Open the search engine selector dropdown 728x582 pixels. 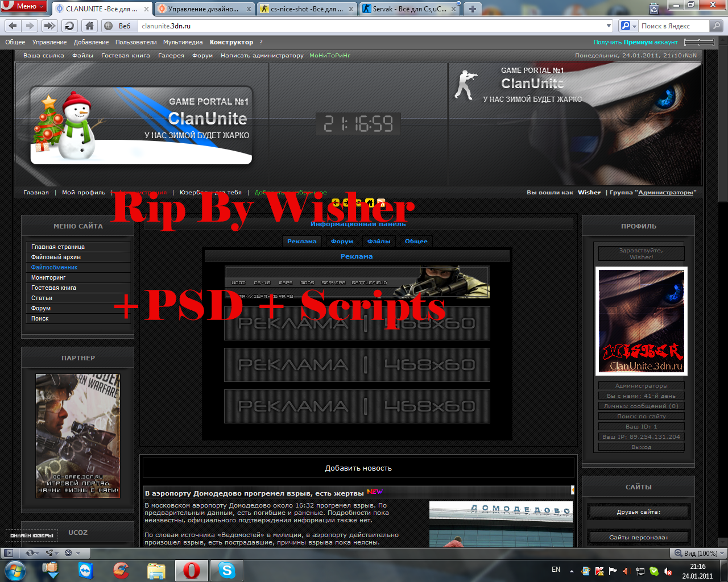pos(627,26)
